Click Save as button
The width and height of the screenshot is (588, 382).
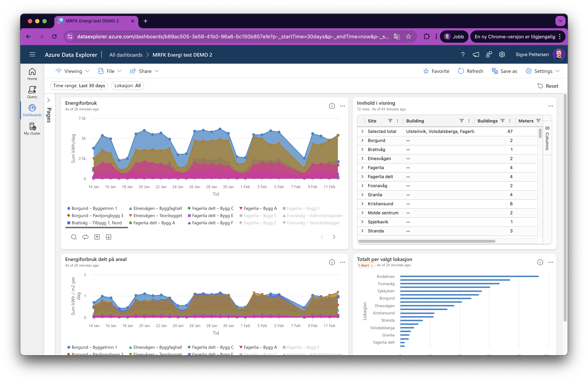tap(505, 71)
